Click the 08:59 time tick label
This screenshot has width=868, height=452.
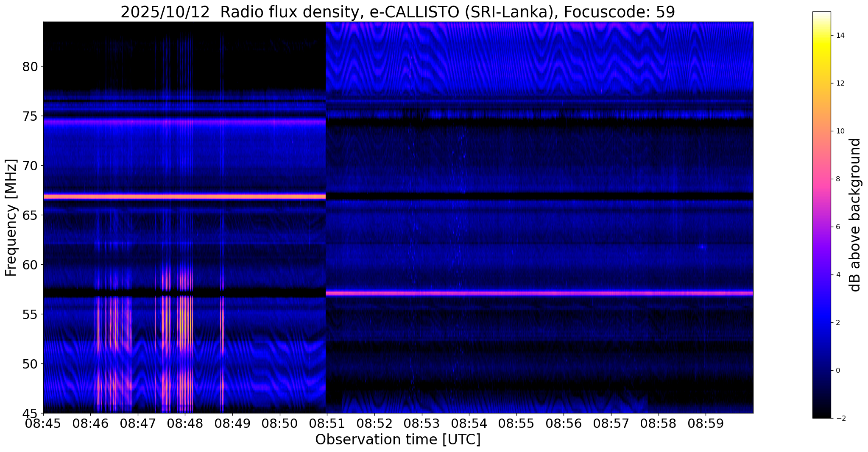(x=706, y=423)
